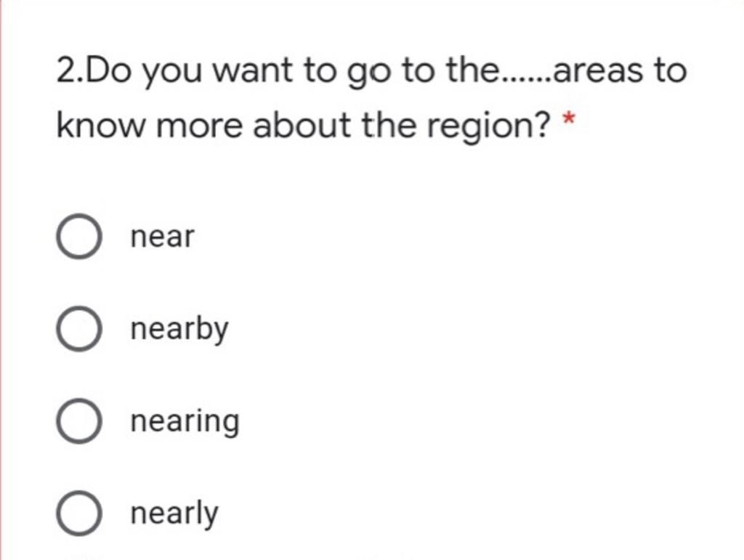Click the word 'areas' in the question
The height and width of the screenshot is (560, 744).
click(594, 71)
